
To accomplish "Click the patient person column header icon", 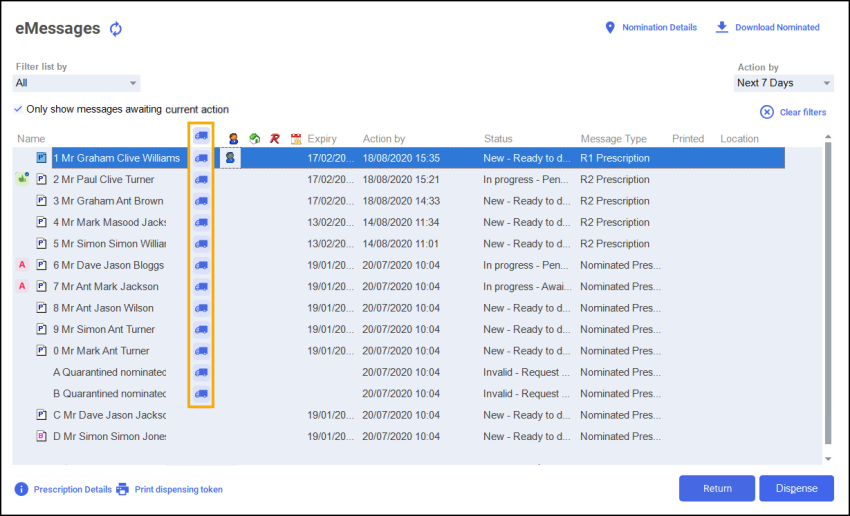I will point(233,139).
